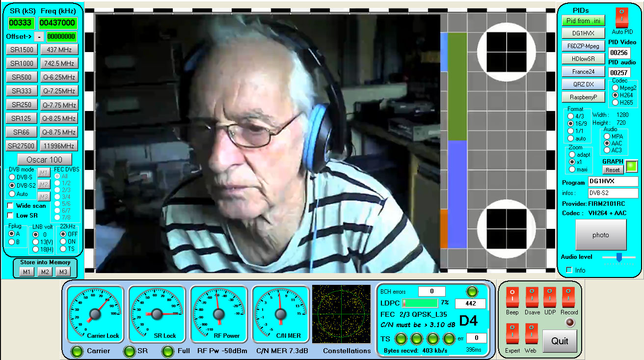Select the France24 PID preset
Image resolution: width=644 pixels, height=360 pixels.
(x=584, y=72)
